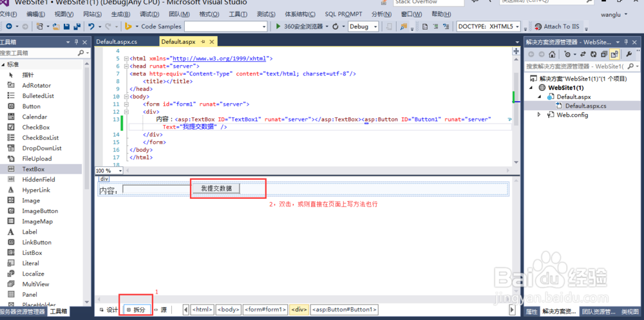Collapse the WebSite1(1) project node
The height and width of the screenshot is (320, 644).
click(531, 88)
